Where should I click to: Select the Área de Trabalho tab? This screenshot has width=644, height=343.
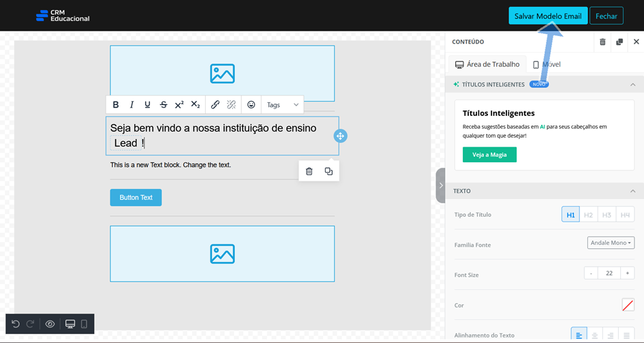tap(487, 65)
